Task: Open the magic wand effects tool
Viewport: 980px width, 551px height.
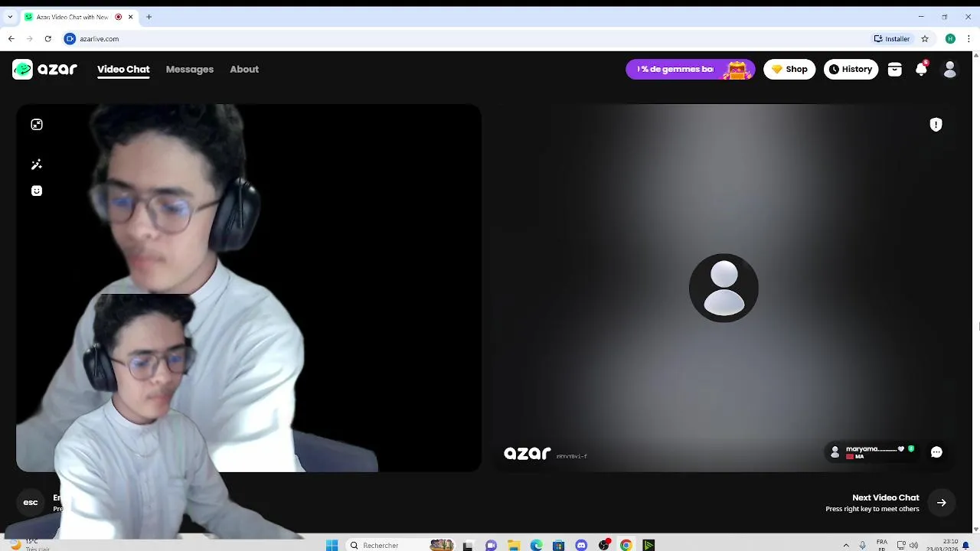Action: (37, 165)
